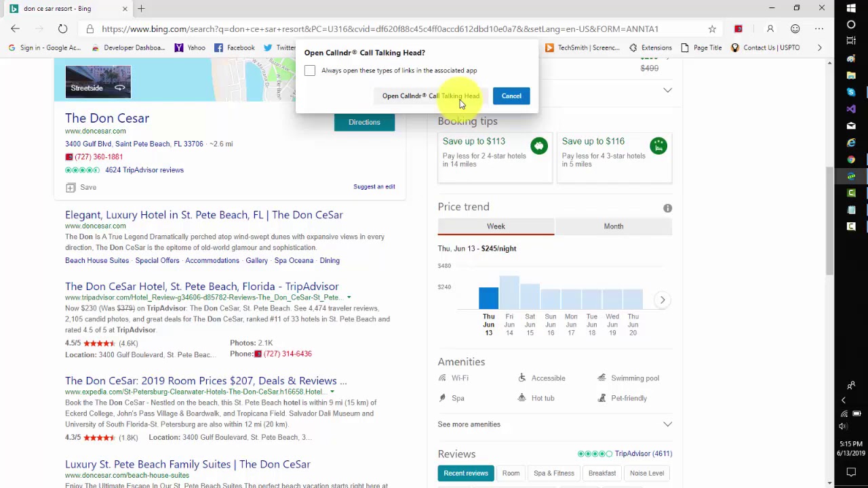This screenshot has height=488, width=868.
Task: Select the Thu Jun 13 price bar
Action: pyautogui.click(x=488, y=298)
